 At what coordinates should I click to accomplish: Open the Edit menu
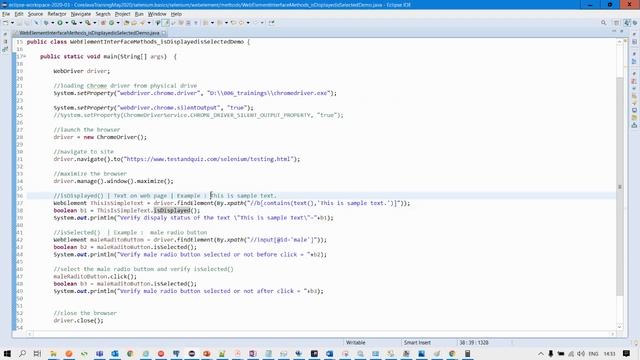coord(19,14)
